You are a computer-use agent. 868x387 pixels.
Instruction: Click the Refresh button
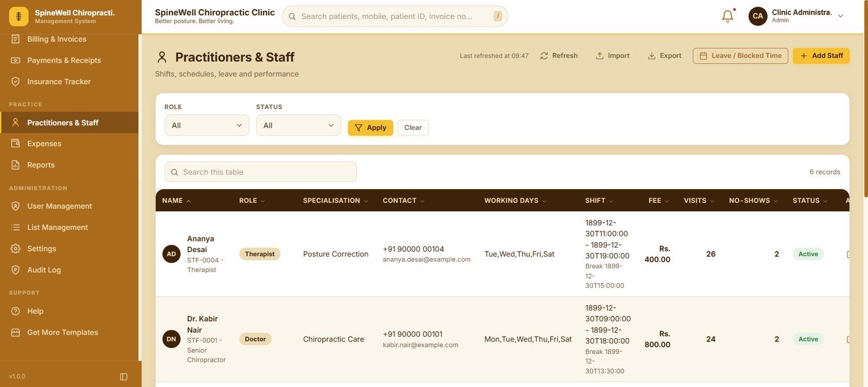(x=559, y=56)
